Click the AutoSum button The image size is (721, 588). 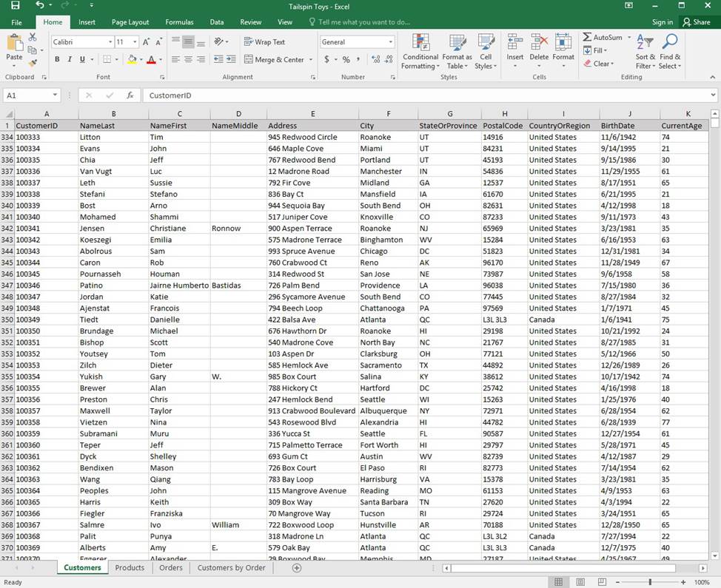tap(602, 37)
